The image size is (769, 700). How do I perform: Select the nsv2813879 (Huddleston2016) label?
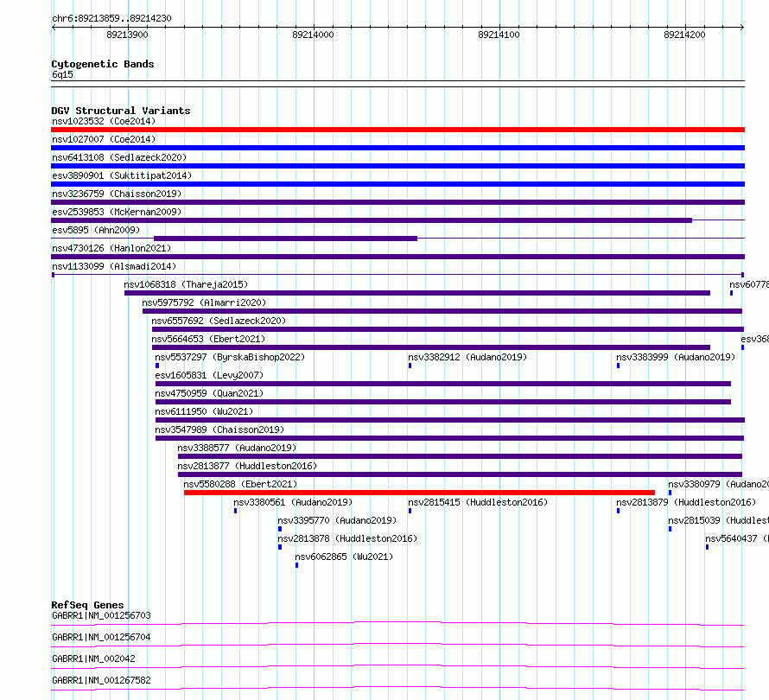coord(686,502)
